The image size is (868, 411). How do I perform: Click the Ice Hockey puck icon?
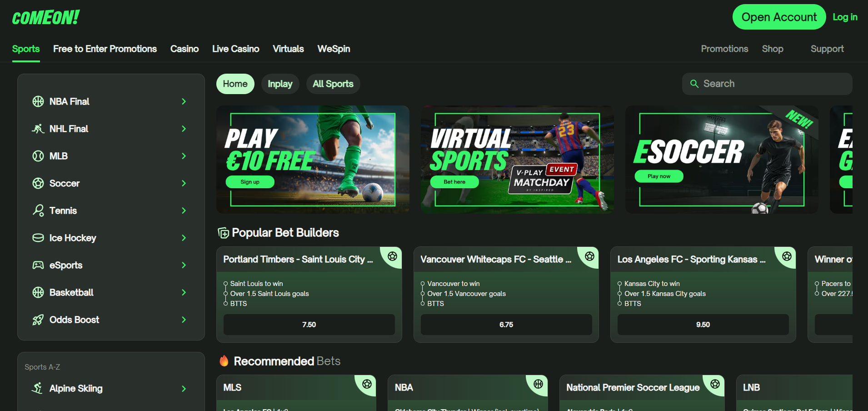[38, 238]
